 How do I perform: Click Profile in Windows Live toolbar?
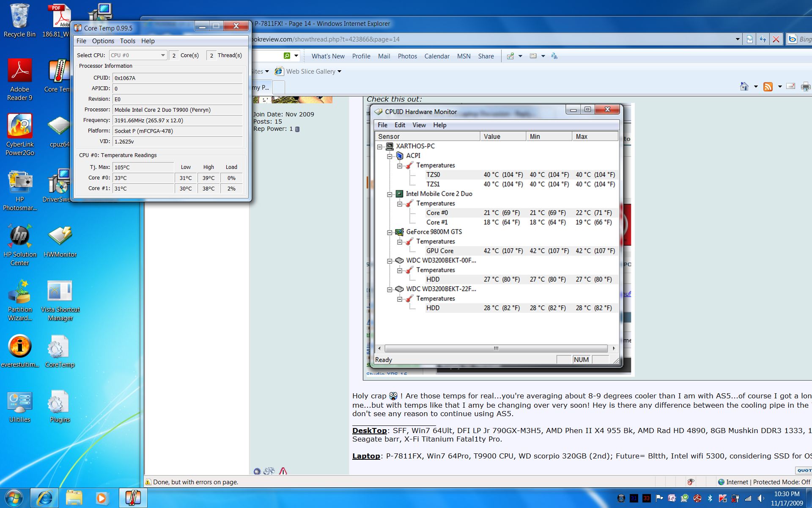coord(361,56)
